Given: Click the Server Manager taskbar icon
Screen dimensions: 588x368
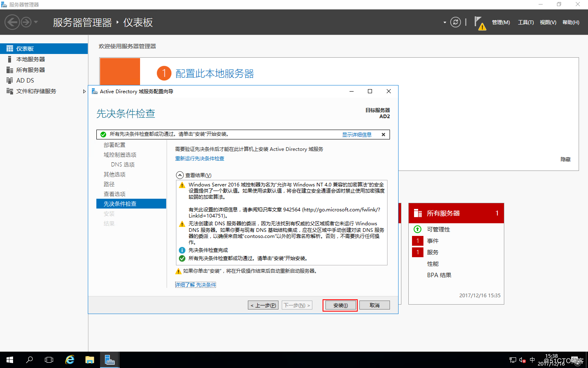Looking at the screenshot, I should (110, 360).
